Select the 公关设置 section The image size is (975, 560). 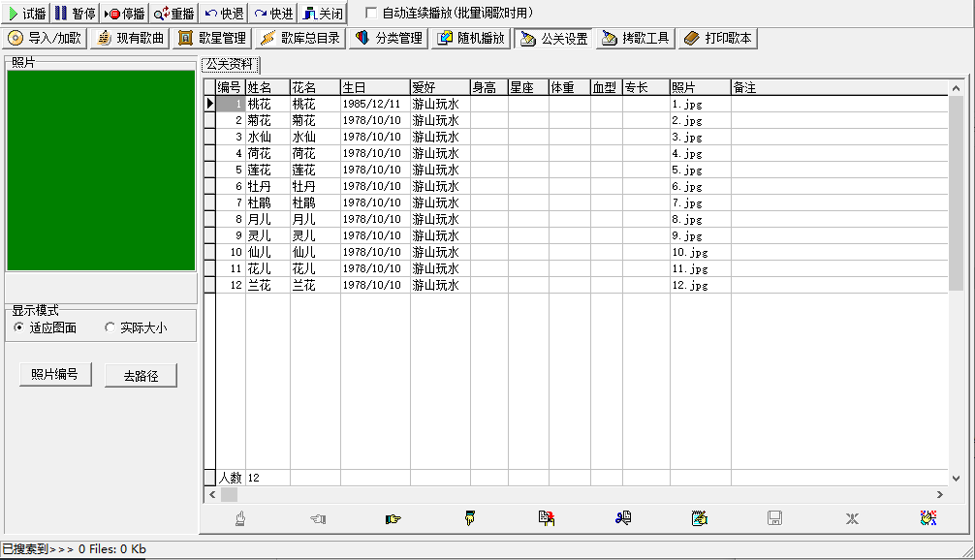[x=553, y=39]
